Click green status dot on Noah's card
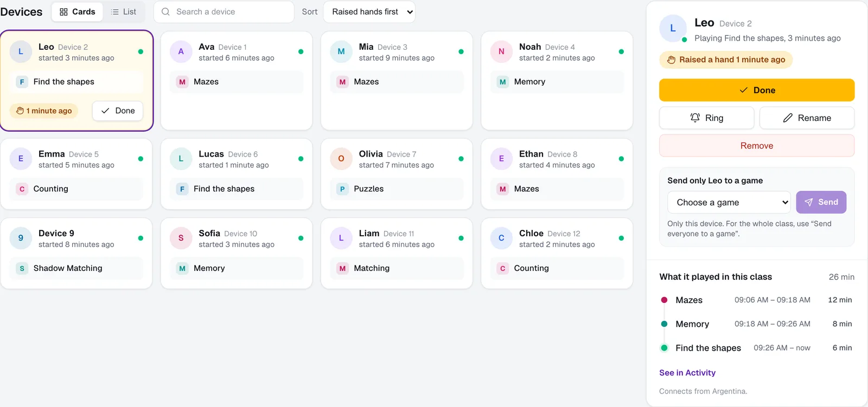868x407 pixels. pos(621,51)
